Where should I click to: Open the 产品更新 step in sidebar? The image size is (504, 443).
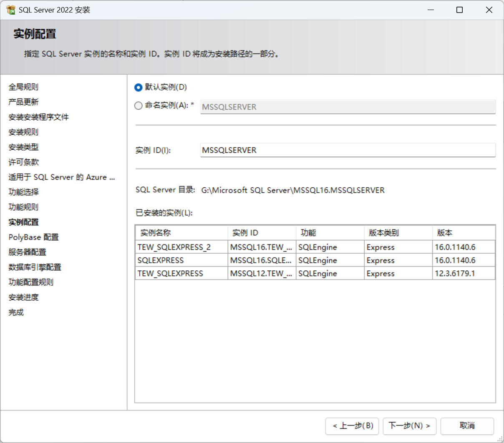point(23,102)
